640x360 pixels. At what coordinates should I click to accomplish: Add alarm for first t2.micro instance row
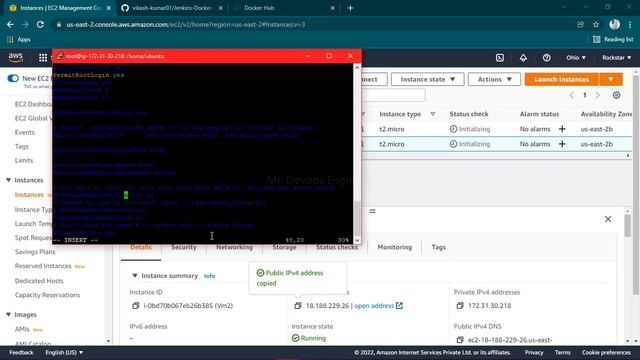(562, 129)
